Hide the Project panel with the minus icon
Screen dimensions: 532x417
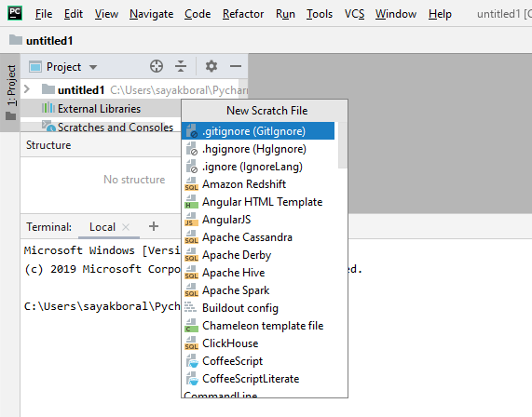click(x=236, y=66)
